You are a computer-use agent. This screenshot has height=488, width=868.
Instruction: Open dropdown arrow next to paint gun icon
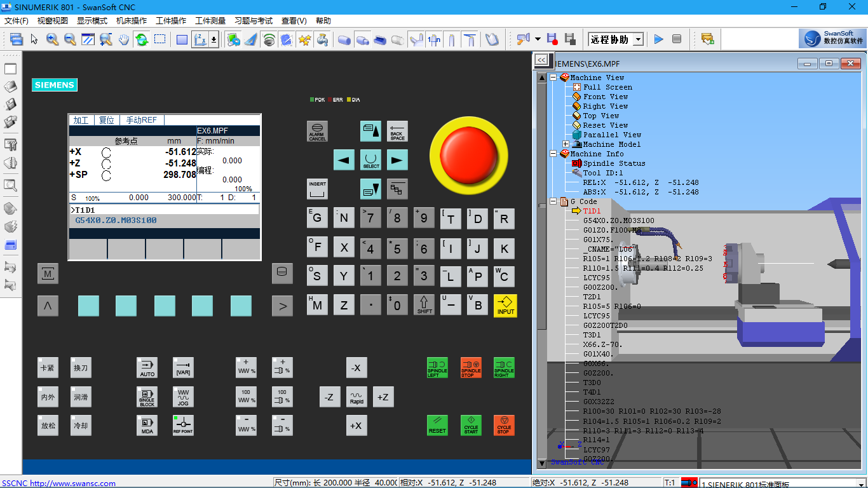(x=538, y=39)
